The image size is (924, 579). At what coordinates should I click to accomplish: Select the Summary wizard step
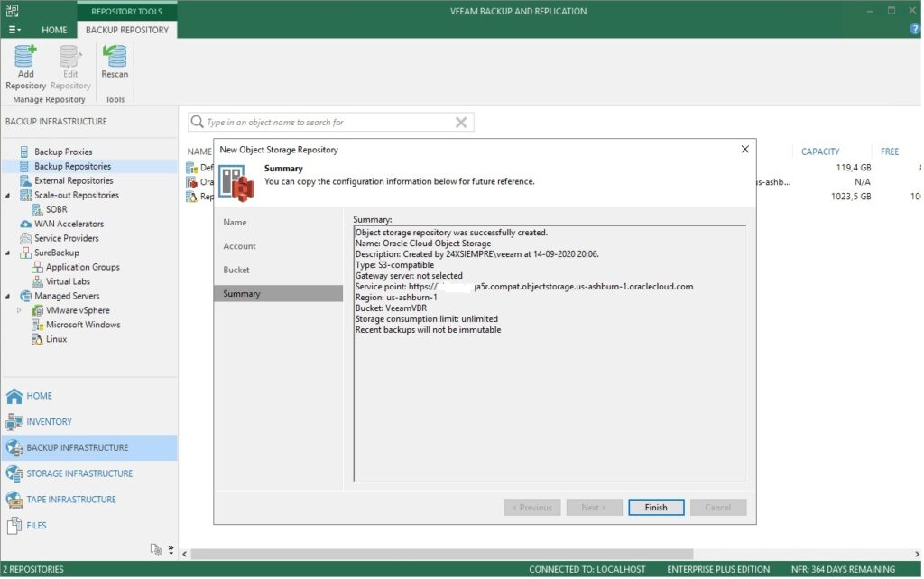click(278, 293)
